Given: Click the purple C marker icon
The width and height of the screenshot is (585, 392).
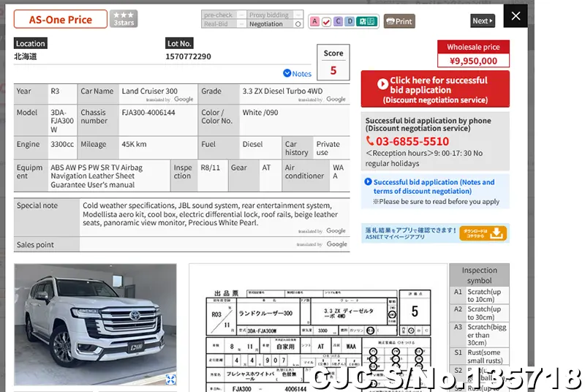Looking at the screenshot, I should pos(338,22).
